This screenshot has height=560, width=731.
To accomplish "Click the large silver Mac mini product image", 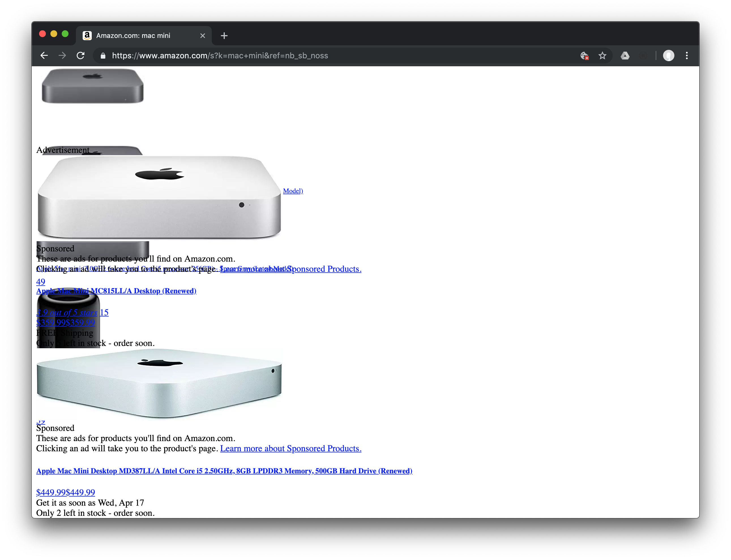I will [x=159, y=197].
